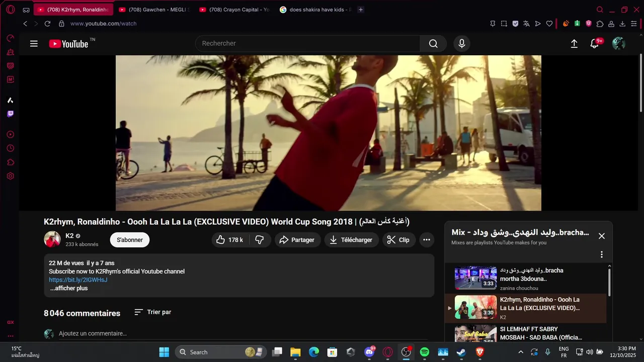
Task: Open the ad blocker shield icon
Action: pos(515,24)
